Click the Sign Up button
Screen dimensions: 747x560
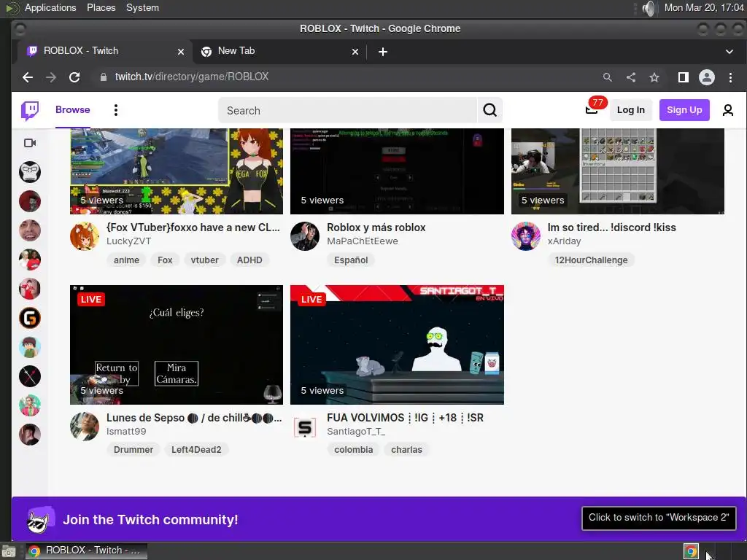684,110
